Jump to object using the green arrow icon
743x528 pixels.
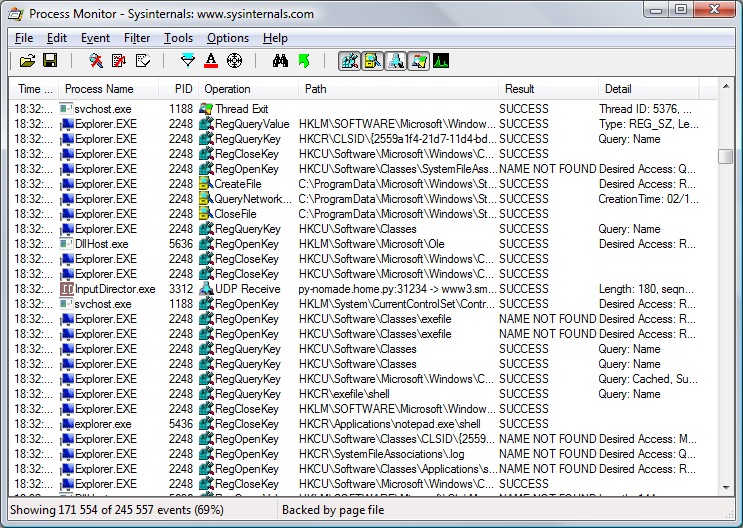[304, 61]
